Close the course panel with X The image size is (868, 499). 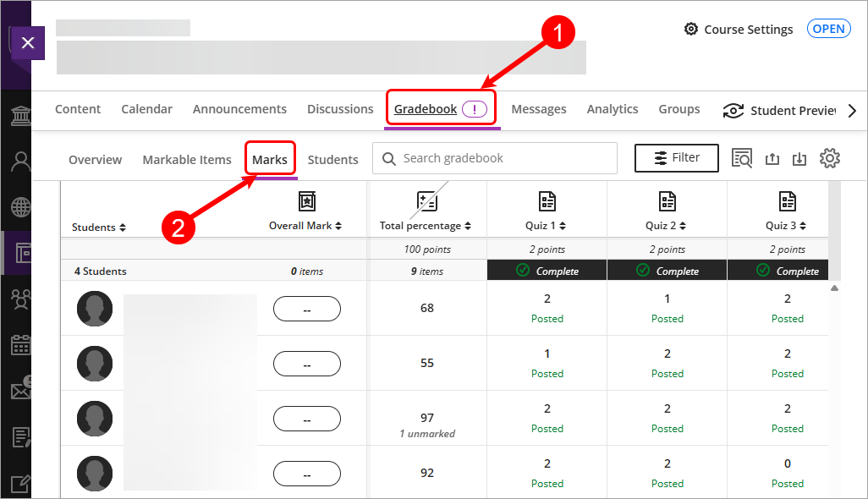[27, 42]
